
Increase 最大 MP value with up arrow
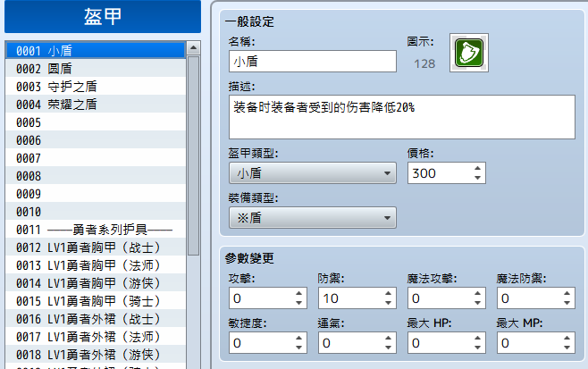point(567,338)
